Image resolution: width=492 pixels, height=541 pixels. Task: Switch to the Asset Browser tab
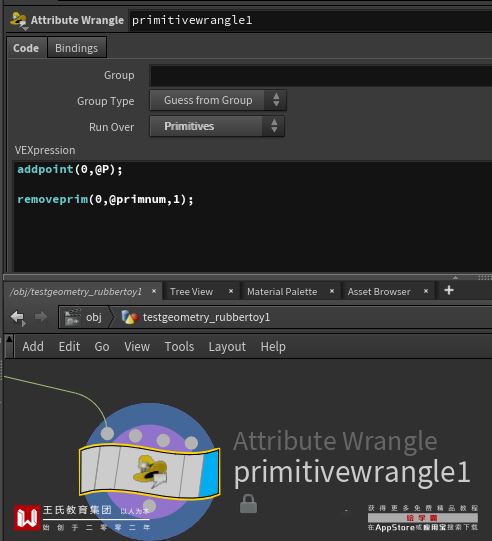379,292
